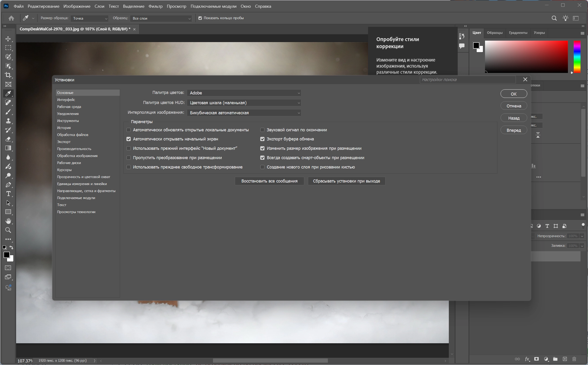Click the "Вперед" button
The height and width of the screenshot is (365, 588).
click(x=514, y=130)
